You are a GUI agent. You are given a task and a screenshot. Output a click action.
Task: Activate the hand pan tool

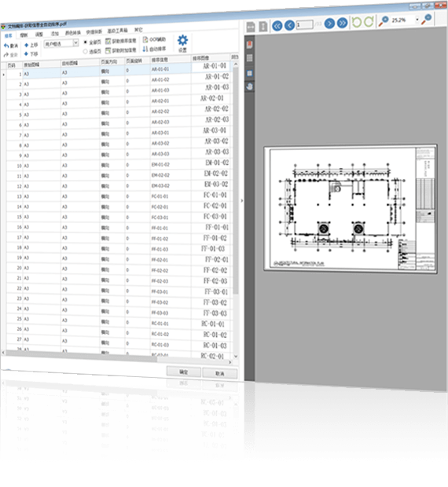(249, 86)
